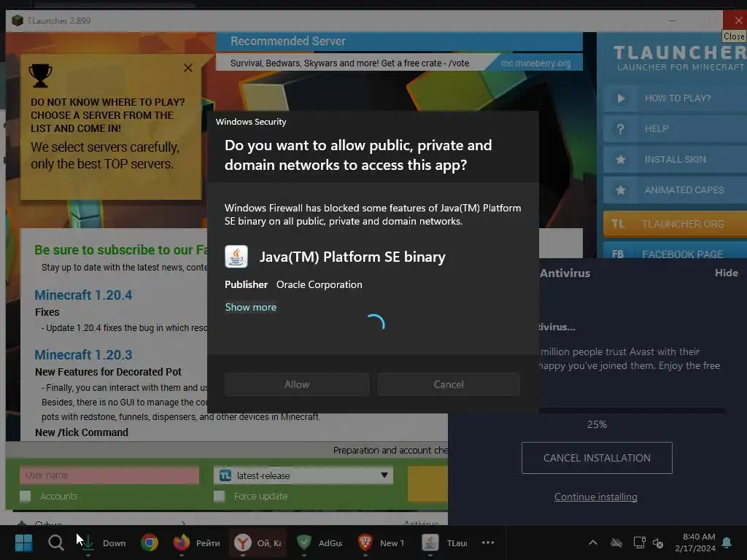Open Yandex Browser from the taskbar
Screen dimensions: 747x560
(x=258, y=542)
